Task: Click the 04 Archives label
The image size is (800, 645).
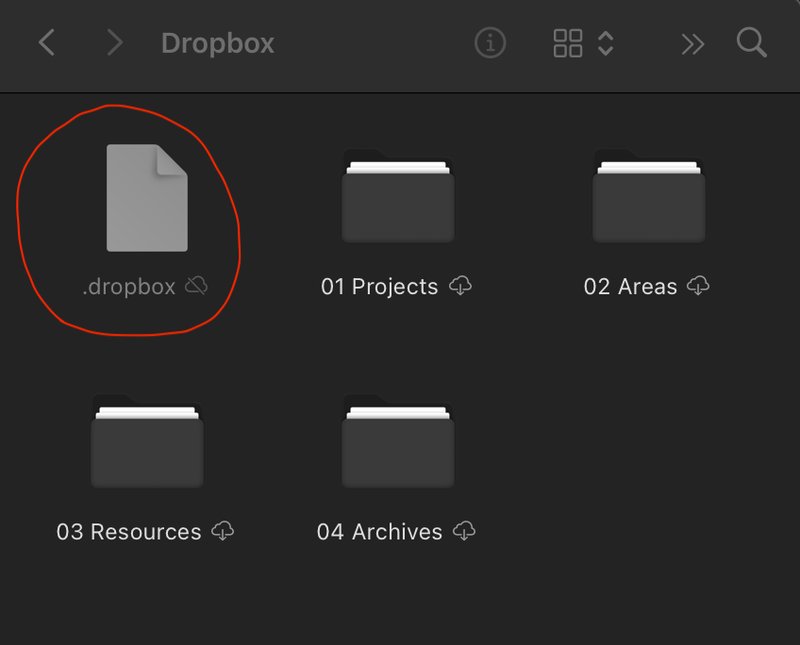Action: [380, 532]
